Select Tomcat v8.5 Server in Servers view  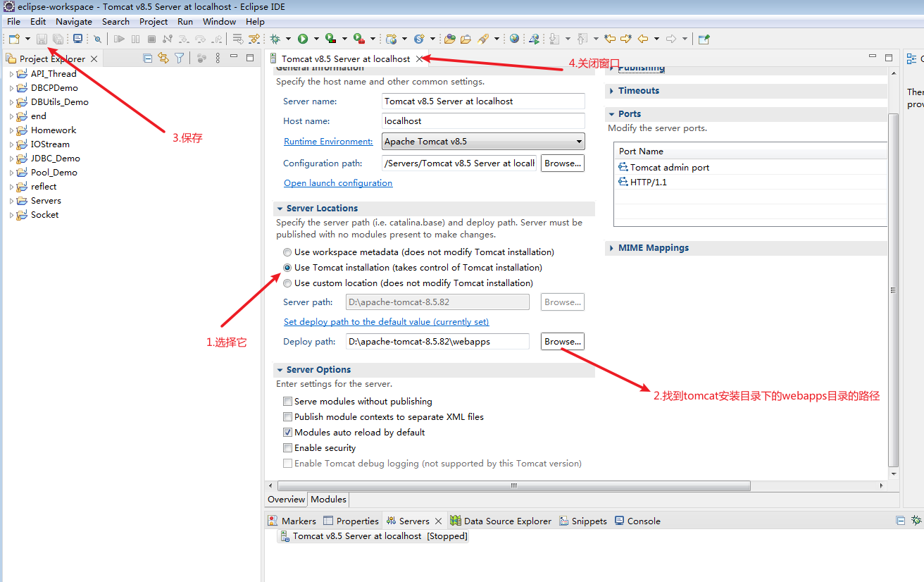373,536
